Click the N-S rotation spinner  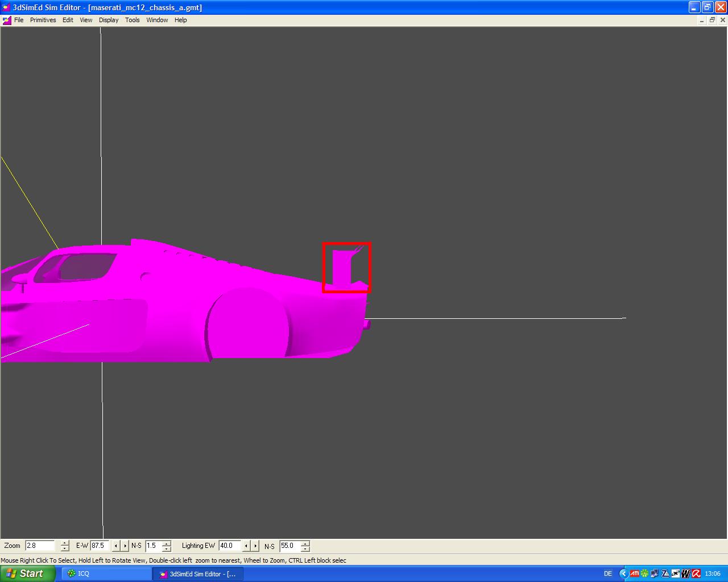tap(166, 546)
